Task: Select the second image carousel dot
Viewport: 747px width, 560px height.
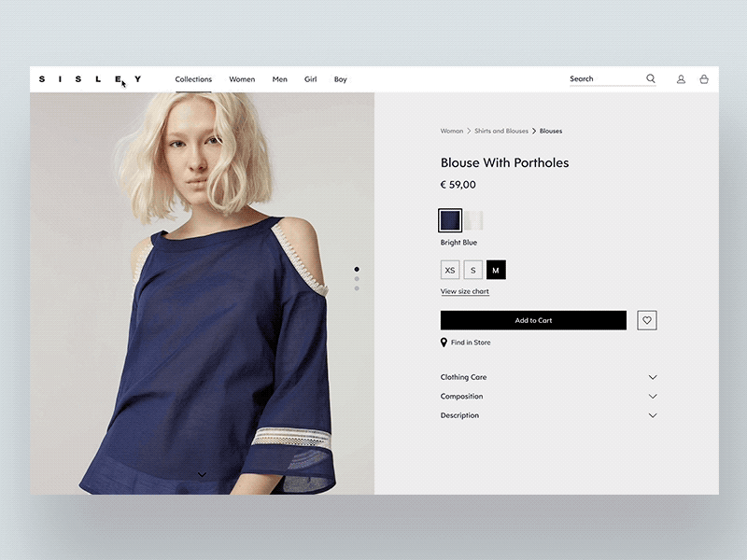Action: pos(358,278)
